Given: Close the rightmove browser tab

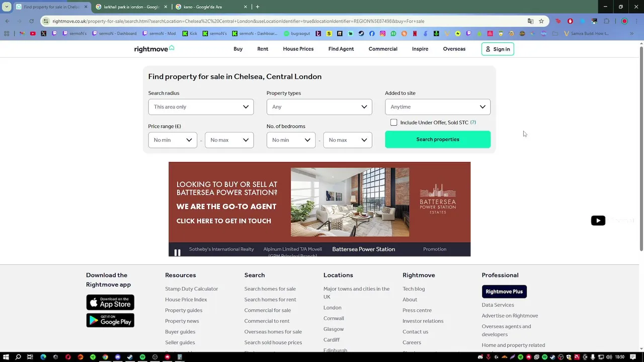Looking at the screenshot, I should click(86, 7).
